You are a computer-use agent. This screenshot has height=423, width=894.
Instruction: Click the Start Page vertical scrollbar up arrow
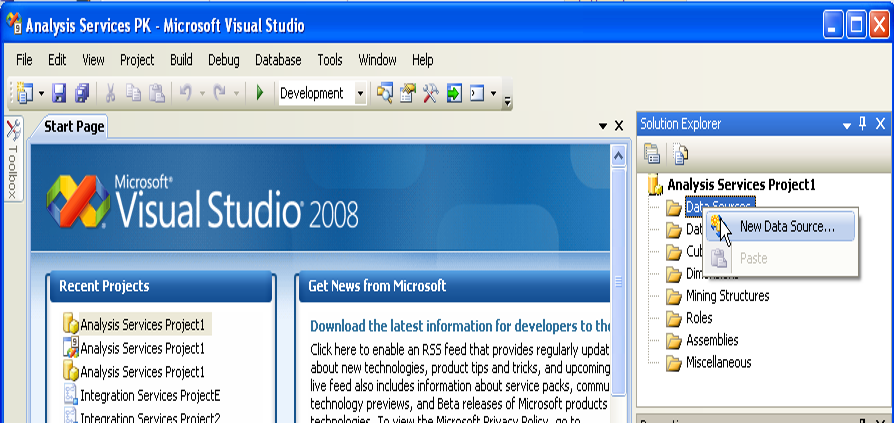click(x=617, y=155)
